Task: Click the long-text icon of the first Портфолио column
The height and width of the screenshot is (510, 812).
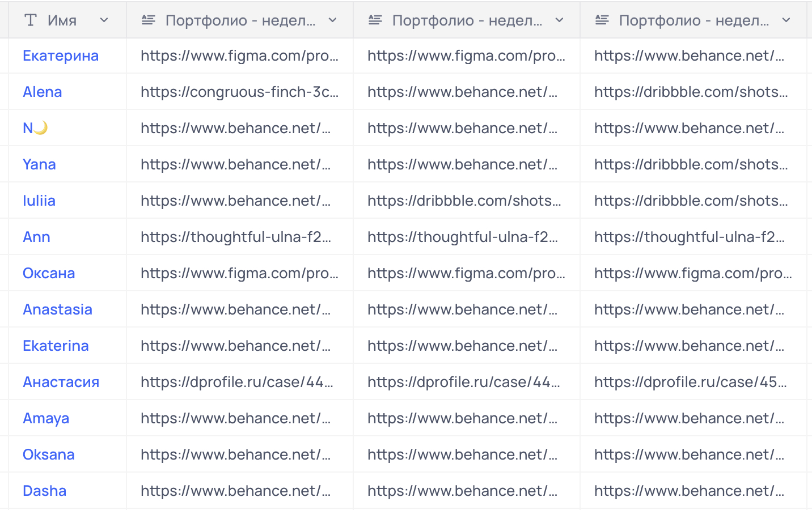Action: [149, 20]
